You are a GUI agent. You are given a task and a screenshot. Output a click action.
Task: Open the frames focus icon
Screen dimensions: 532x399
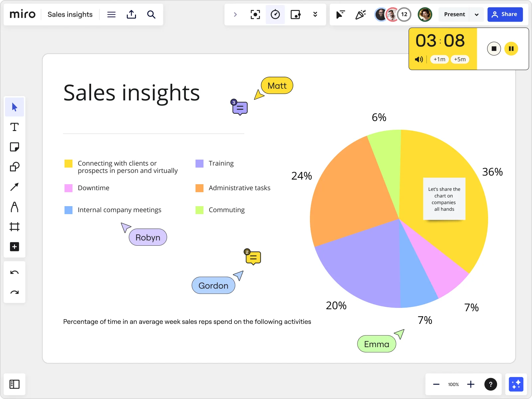coord(255,14)
